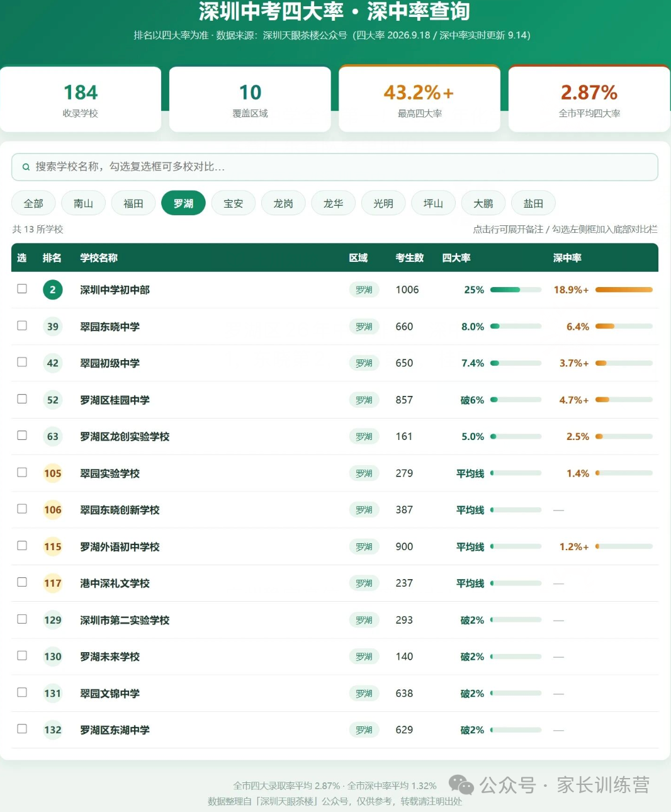
Task: Expand the 深圳中学初中部 row notes
Action: 335,290
